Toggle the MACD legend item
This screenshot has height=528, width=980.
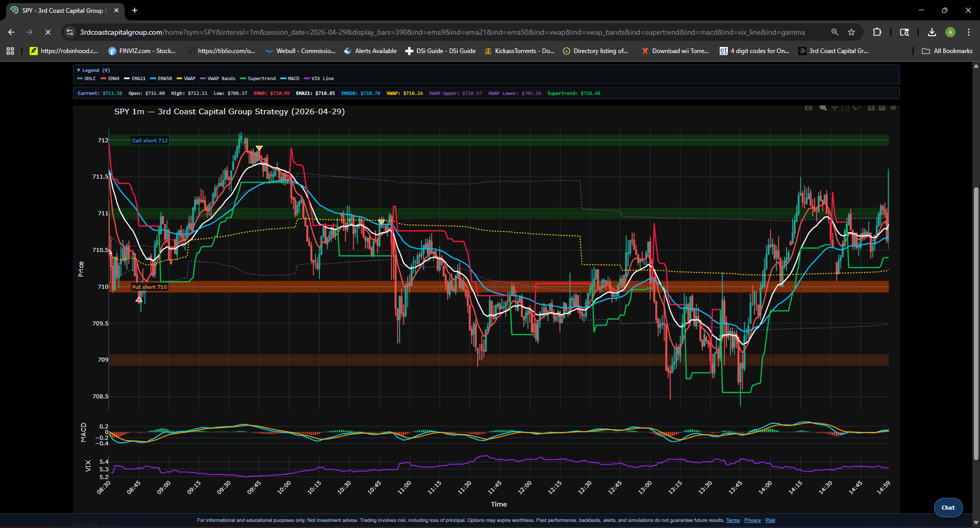pos(290,79)
